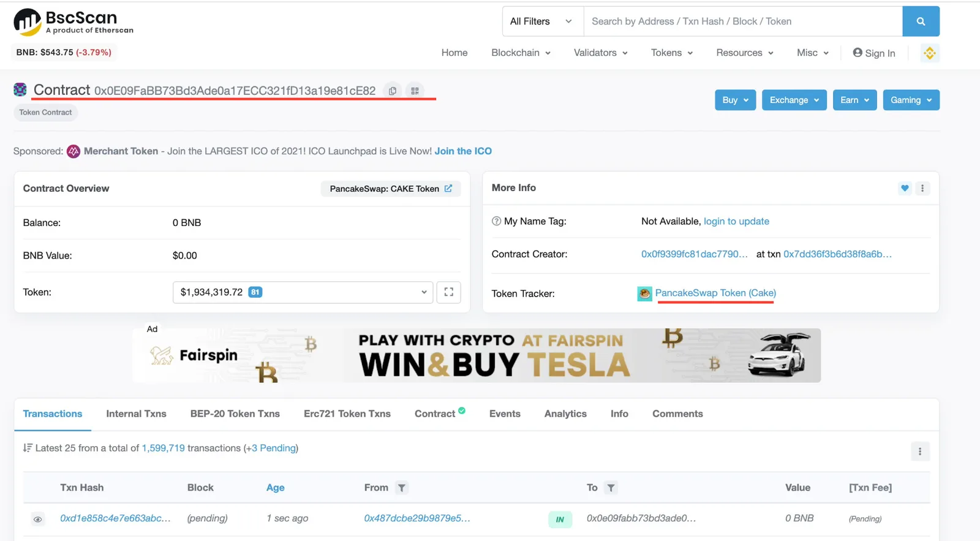Expand the Validators menu
This screenshot has width=980, height=541.
[x=601, y=53]
